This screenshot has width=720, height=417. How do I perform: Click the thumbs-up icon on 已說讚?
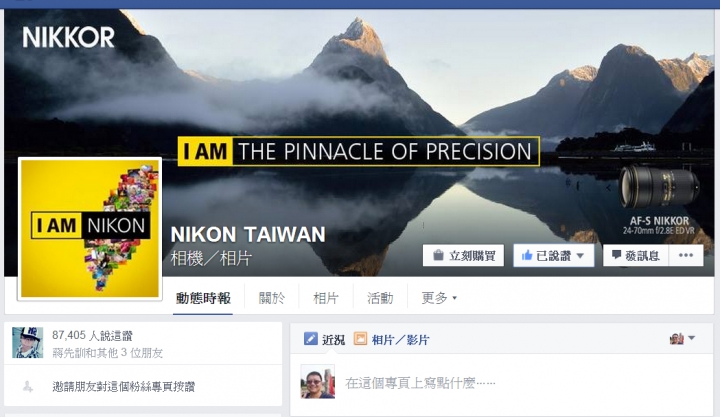[527, 255]
